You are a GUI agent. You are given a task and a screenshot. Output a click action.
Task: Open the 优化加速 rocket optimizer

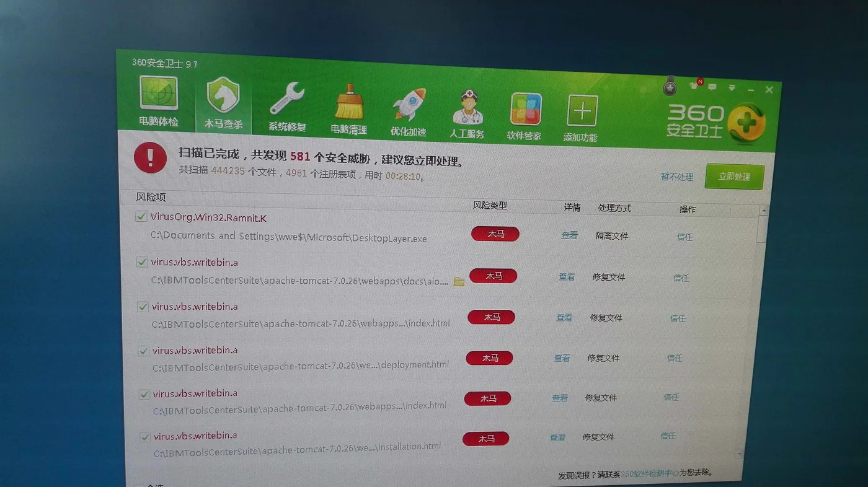click(409, 112)
